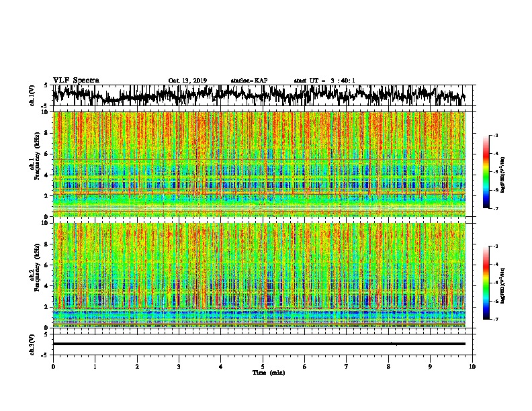Click the "5" tick on ch.1(V) axis

[46, 85]
